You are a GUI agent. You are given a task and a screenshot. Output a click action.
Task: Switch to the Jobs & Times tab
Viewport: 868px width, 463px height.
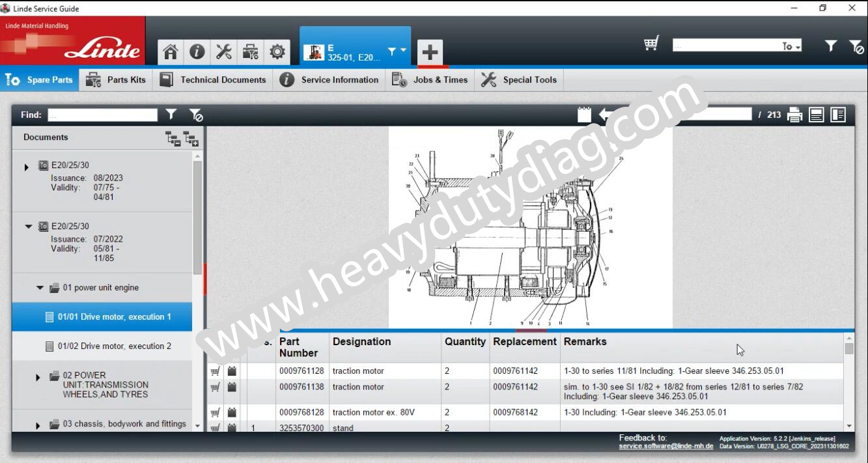430,79
